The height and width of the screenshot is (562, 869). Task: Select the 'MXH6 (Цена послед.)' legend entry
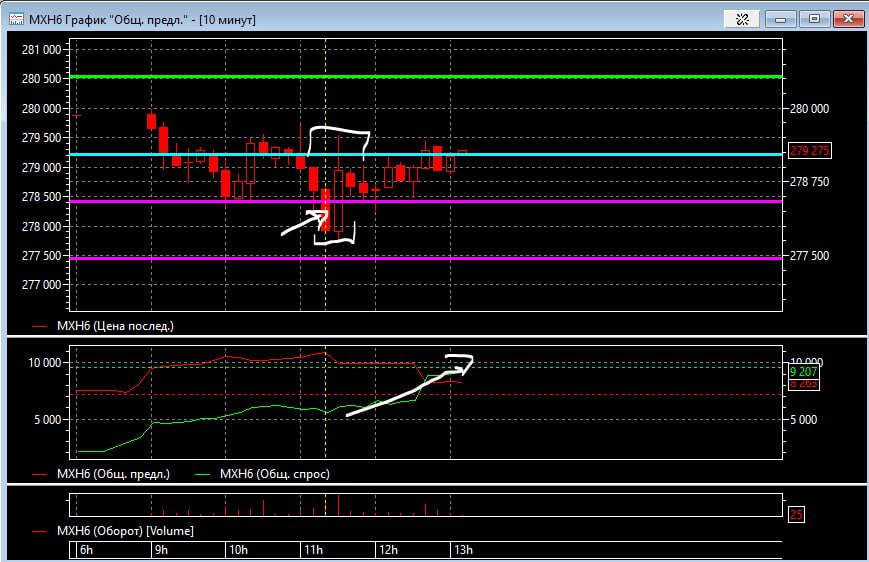[x=112, y=326]
